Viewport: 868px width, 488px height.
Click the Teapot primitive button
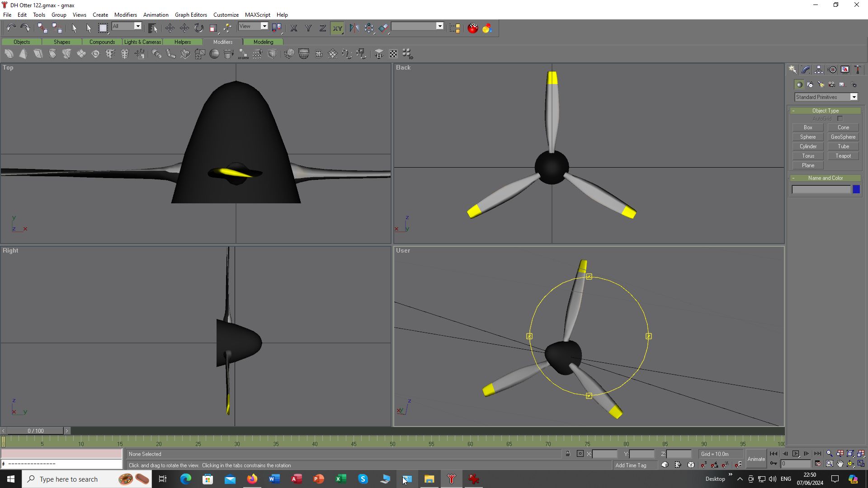pyautogui.click(x=843, y=156)
